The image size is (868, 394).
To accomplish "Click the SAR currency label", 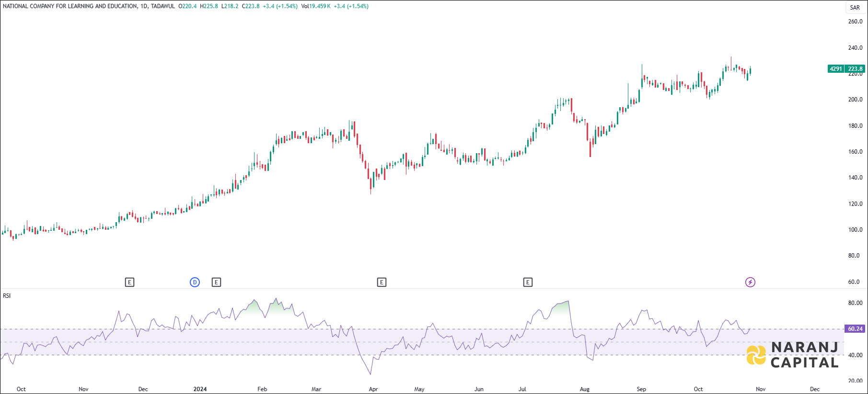I will point(855,8).
